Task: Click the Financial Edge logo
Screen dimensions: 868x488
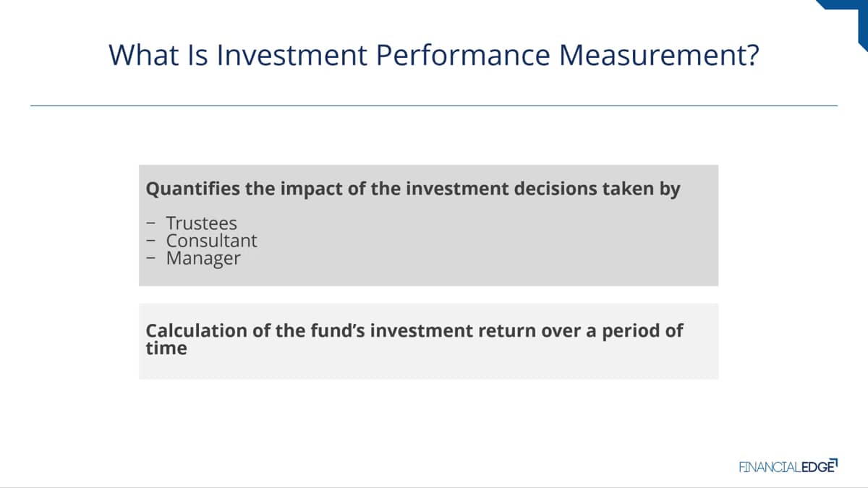Action: [x=788, y=466]
